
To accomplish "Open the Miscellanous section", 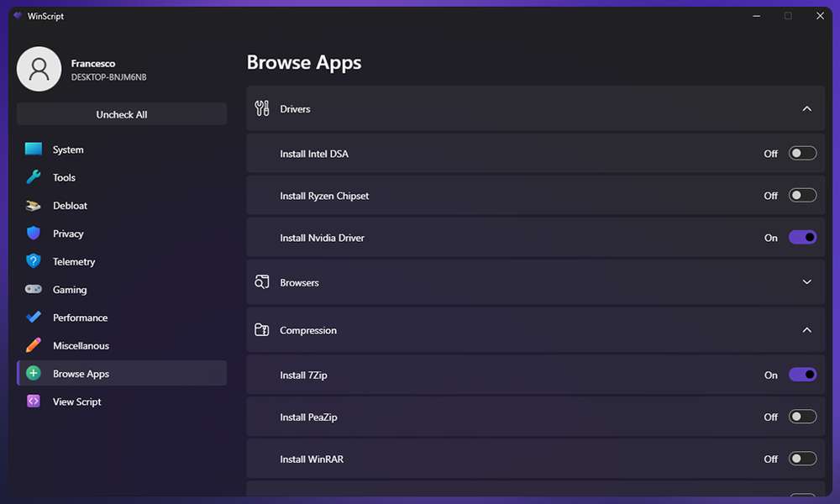I will pos(122,345).
